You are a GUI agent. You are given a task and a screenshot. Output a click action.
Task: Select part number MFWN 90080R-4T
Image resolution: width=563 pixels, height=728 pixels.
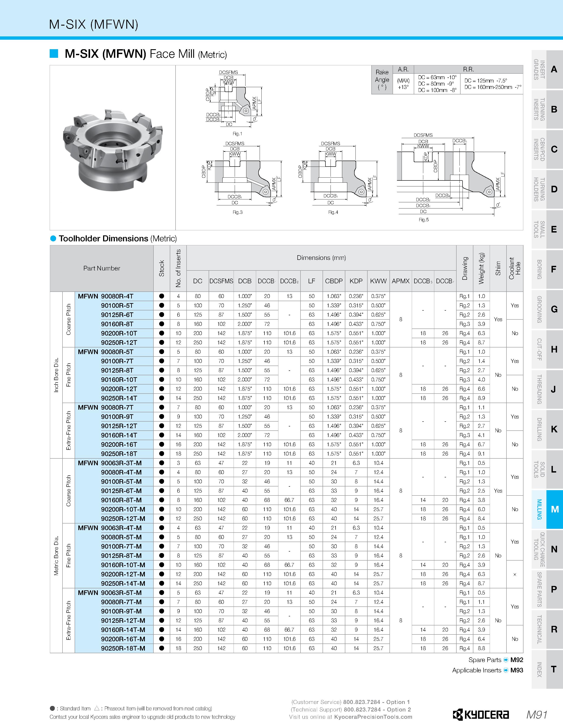click(x=105, y=296)
